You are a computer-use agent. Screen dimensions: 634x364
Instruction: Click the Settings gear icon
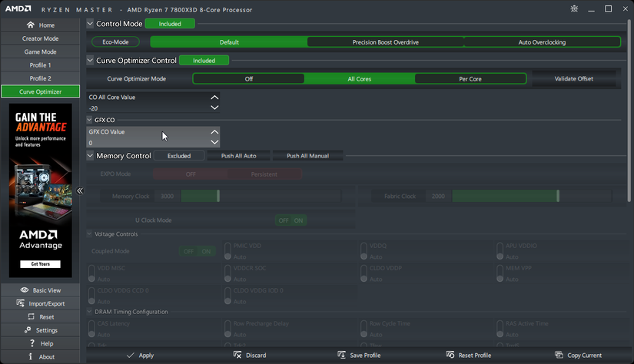28,330
